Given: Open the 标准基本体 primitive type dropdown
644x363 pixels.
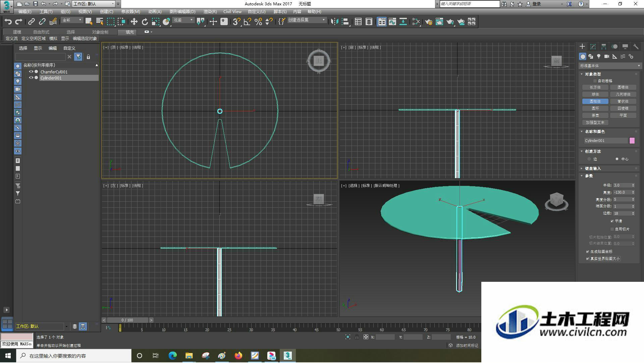Looking at the screenshot, I should tap(609, 66).
